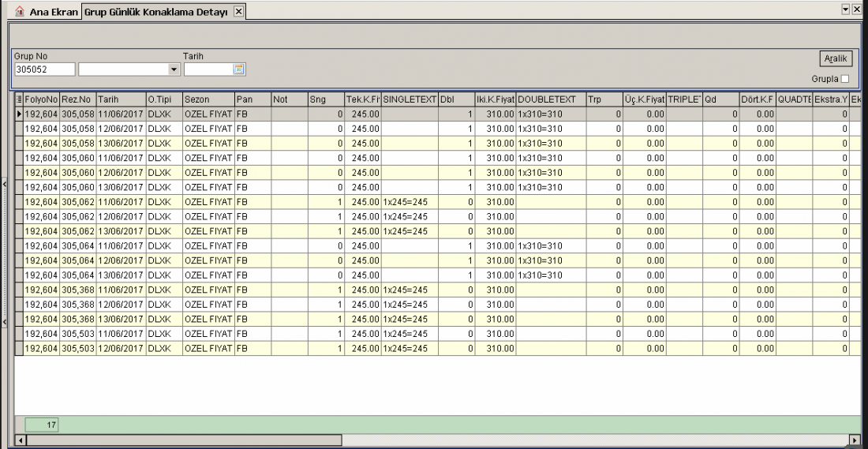Open the Tarih calendar picker icon
868x449 pixels.
click(x=239, y=69)
